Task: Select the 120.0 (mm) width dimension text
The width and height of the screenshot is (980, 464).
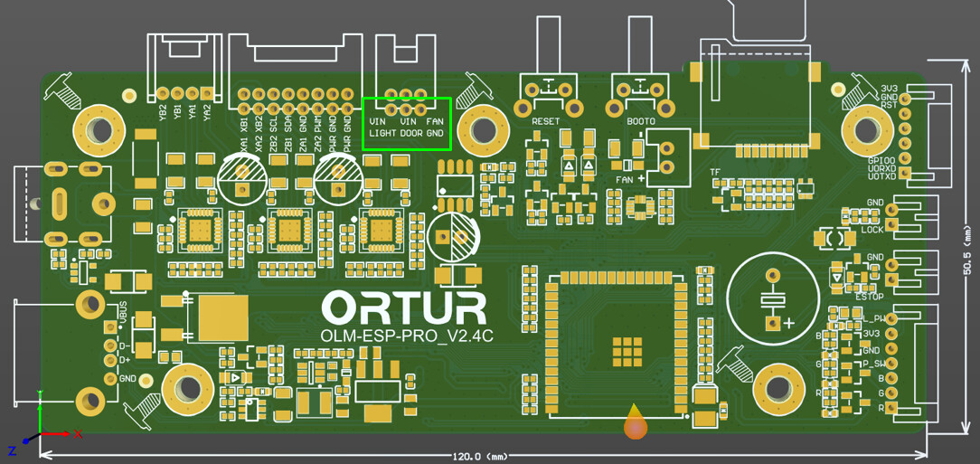Action: [479, 456]
